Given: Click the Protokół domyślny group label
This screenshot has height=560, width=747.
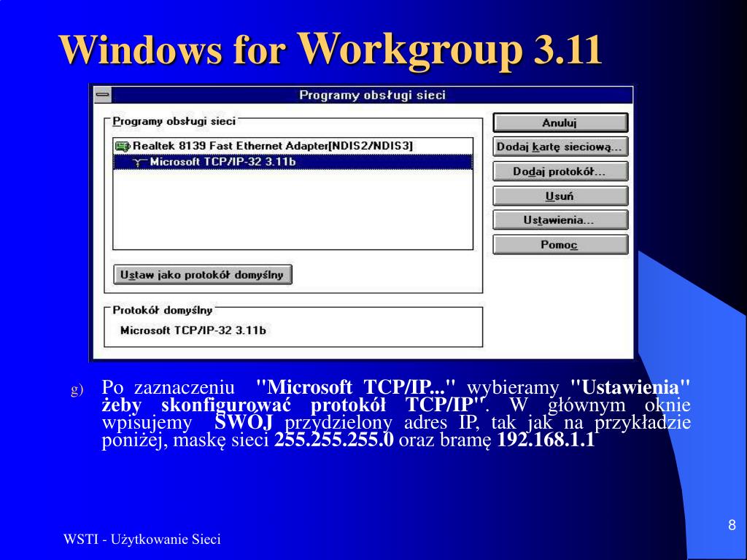Looking at the screenshot, I should tap(162, 310).
